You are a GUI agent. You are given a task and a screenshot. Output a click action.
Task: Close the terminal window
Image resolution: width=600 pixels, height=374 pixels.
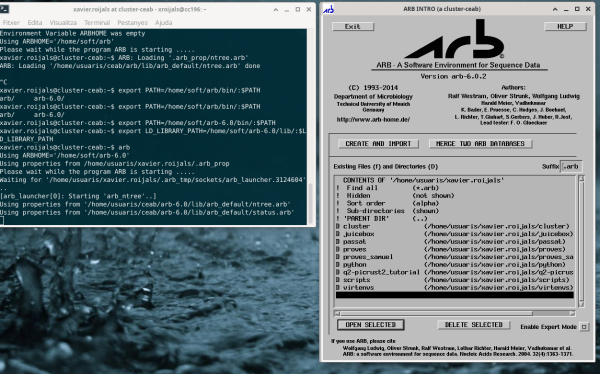[309, 10]
